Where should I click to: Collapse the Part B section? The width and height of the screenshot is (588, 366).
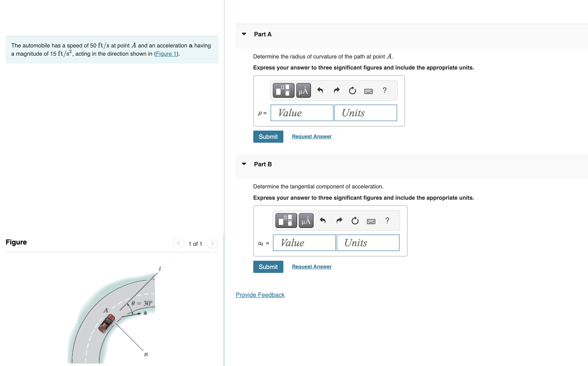(x=244, y=164)
